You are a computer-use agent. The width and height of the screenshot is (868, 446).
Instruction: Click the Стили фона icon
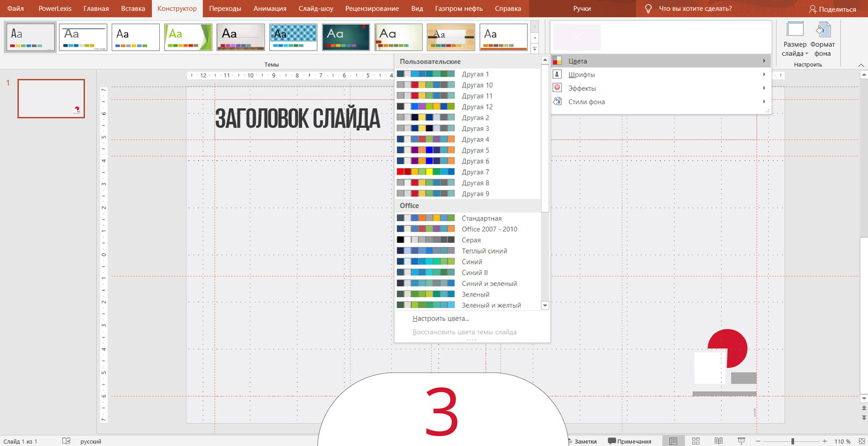[557, 101]
